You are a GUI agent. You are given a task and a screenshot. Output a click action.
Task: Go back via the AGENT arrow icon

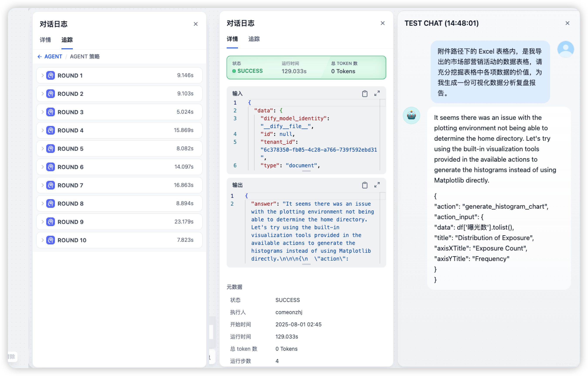pos(40,57)
